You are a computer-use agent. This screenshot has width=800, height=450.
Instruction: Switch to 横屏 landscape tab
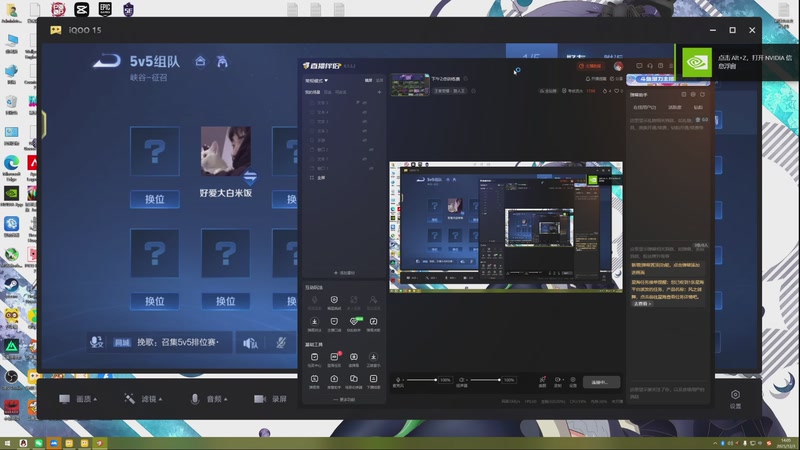click(368, 81)
